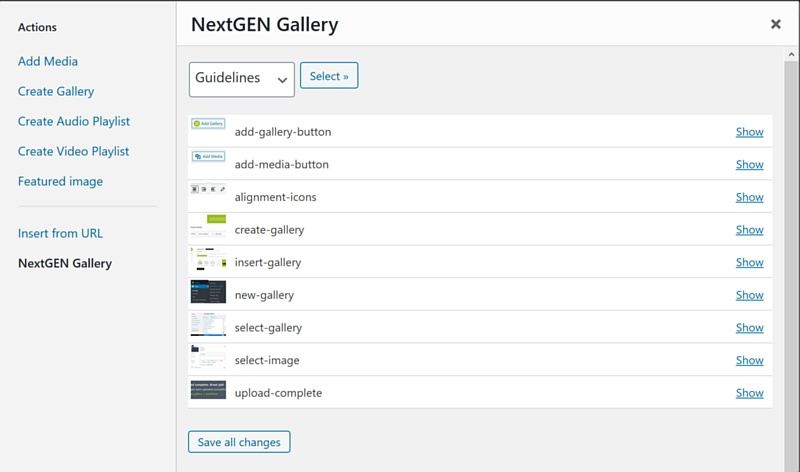Select the alignment-icons thumbnail

pyautogui.click(x=208, y=189)
